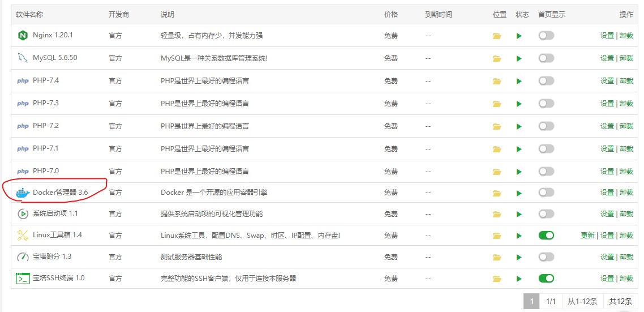644x312 pixels.
Task: Open 设置 for Nginx 1.20.1
Action: (x=607, y=36)
